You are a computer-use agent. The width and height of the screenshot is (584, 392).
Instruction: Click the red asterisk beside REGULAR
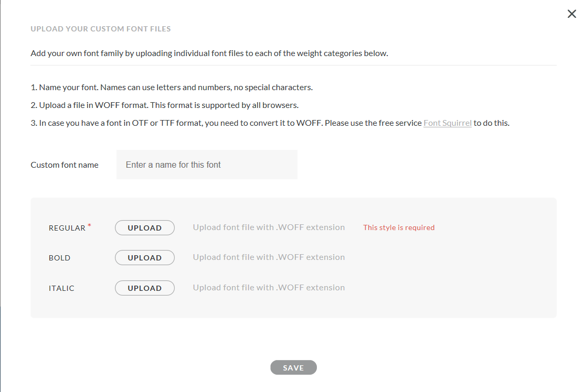89,226
